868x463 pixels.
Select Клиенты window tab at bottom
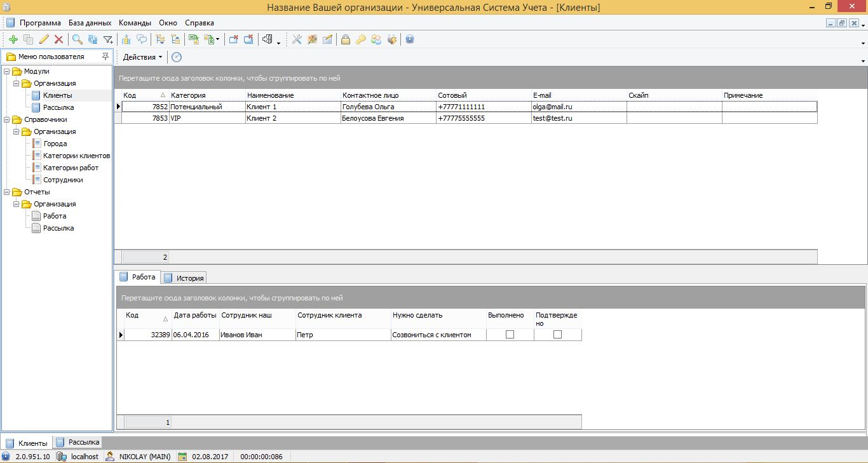(26, 443)
